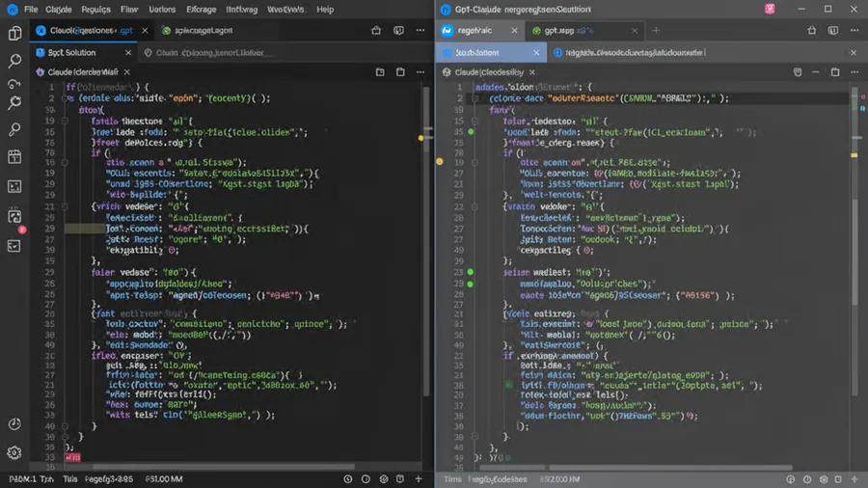Toggle green breakpoint at line 23 right editor
Image resolution: width=868 pixels, height=488 pixels.
pyautogui.click(x=471, y=272)
